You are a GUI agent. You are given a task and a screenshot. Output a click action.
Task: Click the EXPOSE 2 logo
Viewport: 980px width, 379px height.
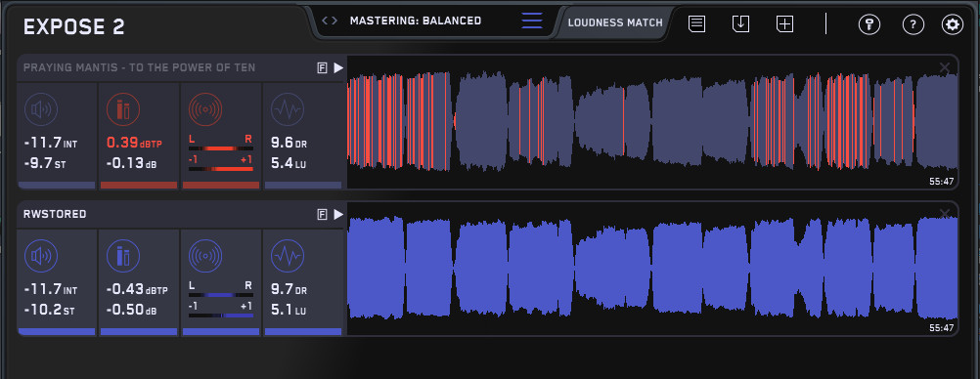coord(74,26)
